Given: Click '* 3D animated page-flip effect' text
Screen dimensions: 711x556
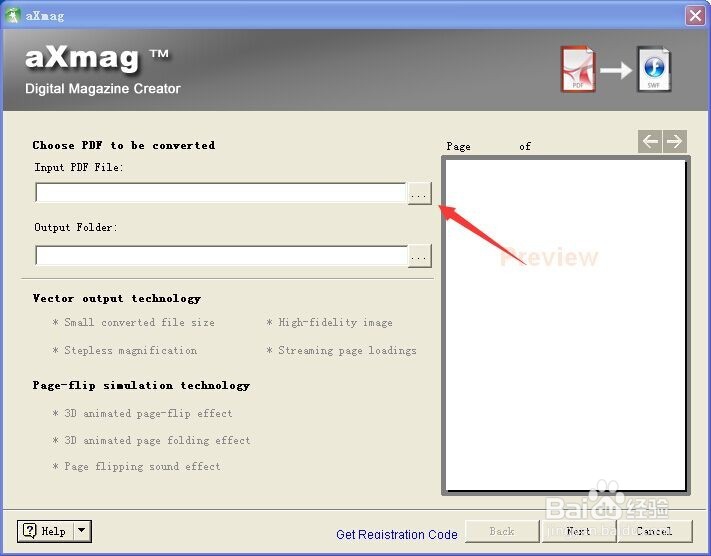Looking at the screenshot, I should click(x=142, y=414).
